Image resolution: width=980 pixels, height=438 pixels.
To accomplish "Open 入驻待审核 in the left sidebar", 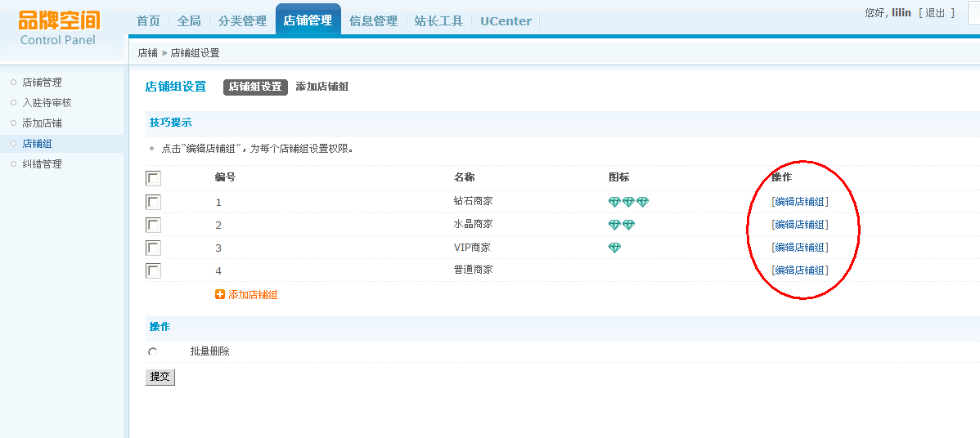I will pos(47,103).
